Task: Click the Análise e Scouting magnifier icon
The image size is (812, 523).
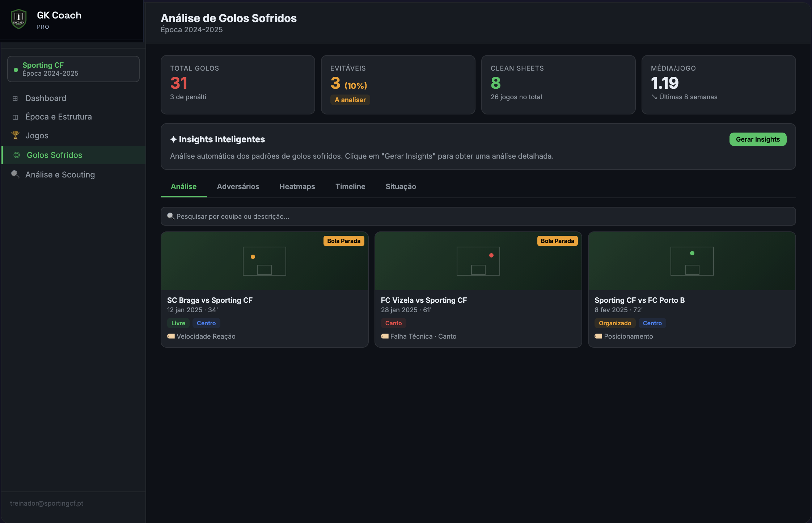Action: 15,174
